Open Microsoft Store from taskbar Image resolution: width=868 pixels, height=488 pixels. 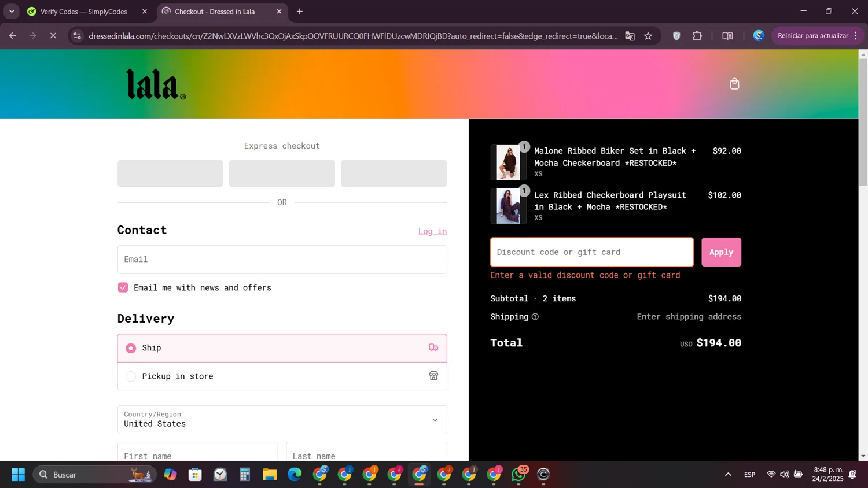(x=195, y=475)
